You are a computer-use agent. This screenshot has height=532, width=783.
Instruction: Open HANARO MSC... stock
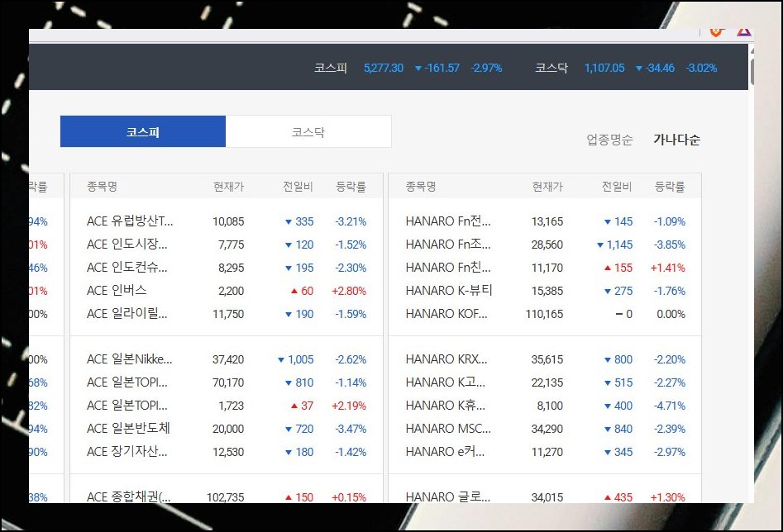pyautogui.click(x=448, y=428)
